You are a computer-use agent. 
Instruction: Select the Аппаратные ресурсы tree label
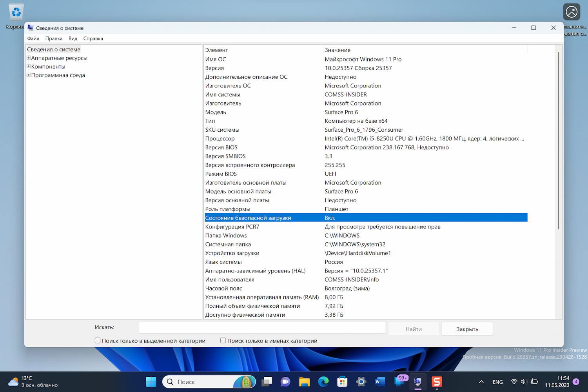(59, 58)
